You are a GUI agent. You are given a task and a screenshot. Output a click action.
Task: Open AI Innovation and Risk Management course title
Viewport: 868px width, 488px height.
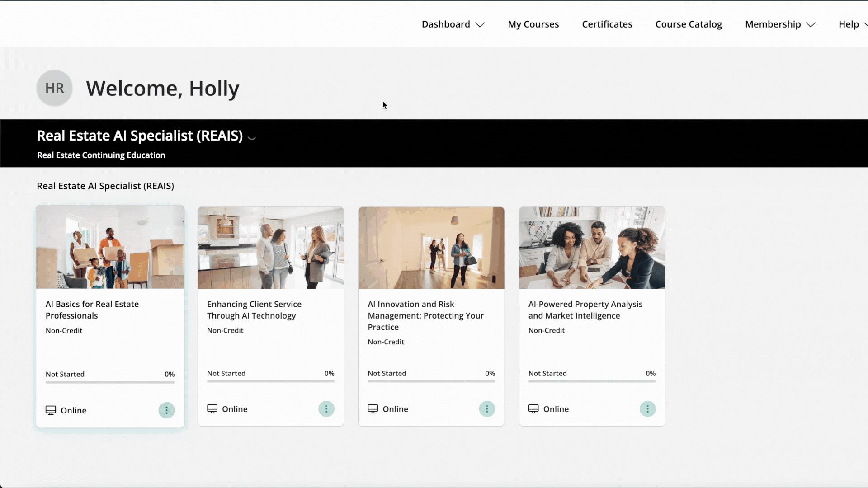[x=425, y=315]
